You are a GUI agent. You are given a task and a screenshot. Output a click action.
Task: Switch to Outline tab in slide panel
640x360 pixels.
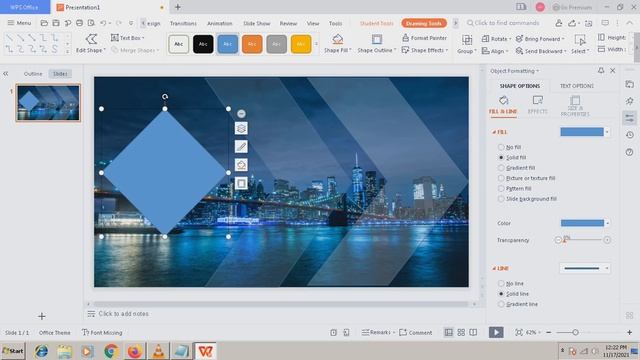[x=33, y=74]
